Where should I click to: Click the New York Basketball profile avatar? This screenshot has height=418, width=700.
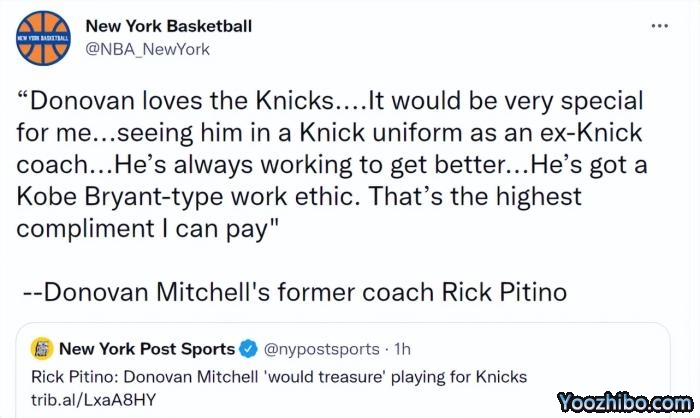click(43, 37)
